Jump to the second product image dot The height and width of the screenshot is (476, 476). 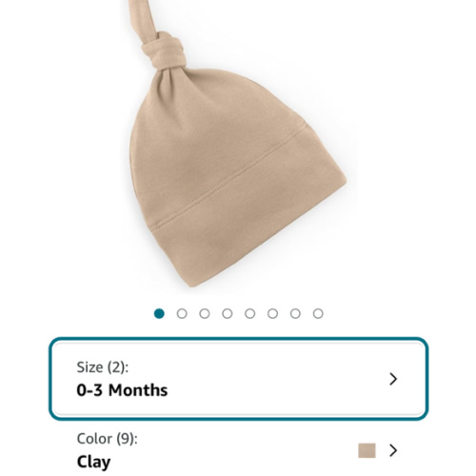(x=182, y=313)
